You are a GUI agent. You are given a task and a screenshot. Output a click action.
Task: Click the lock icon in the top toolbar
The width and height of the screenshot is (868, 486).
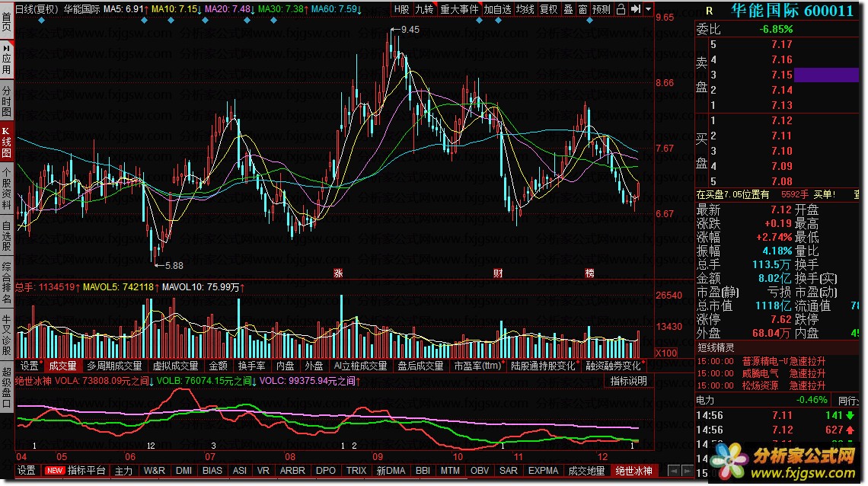[x=621, y=9]
